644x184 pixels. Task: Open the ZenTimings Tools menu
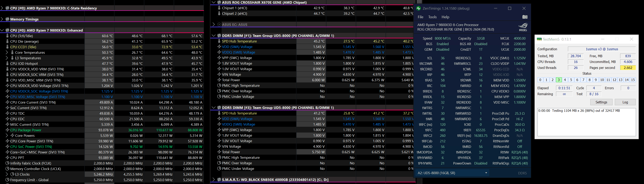(432, 17)
